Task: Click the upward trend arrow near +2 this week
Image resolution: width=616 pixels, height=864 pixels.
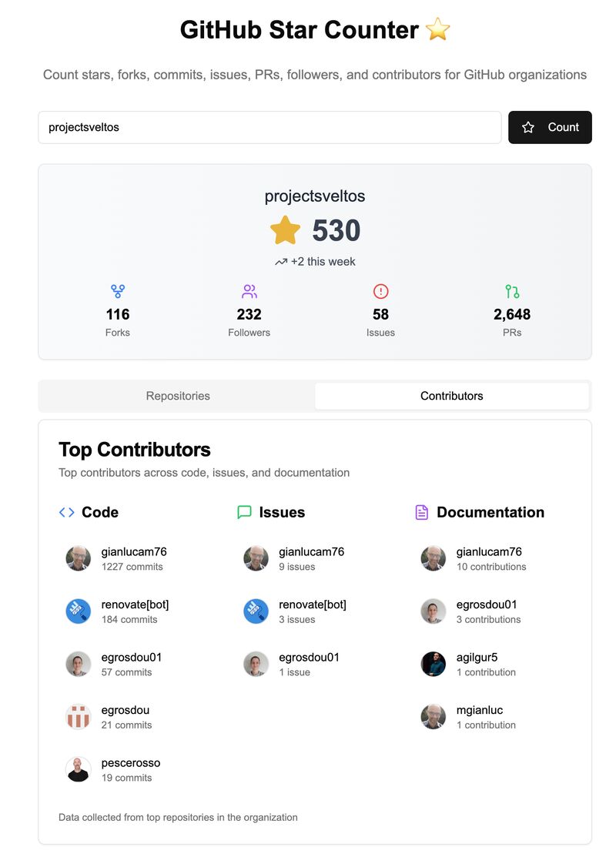Action: pyautogui.click(x=281, y=262)
